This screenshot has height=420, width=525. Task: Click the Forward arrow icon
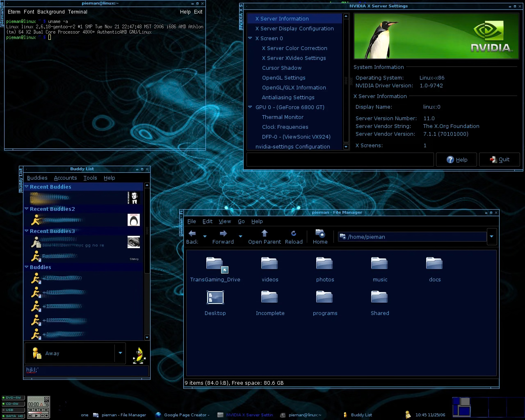[x=223, y=233]
